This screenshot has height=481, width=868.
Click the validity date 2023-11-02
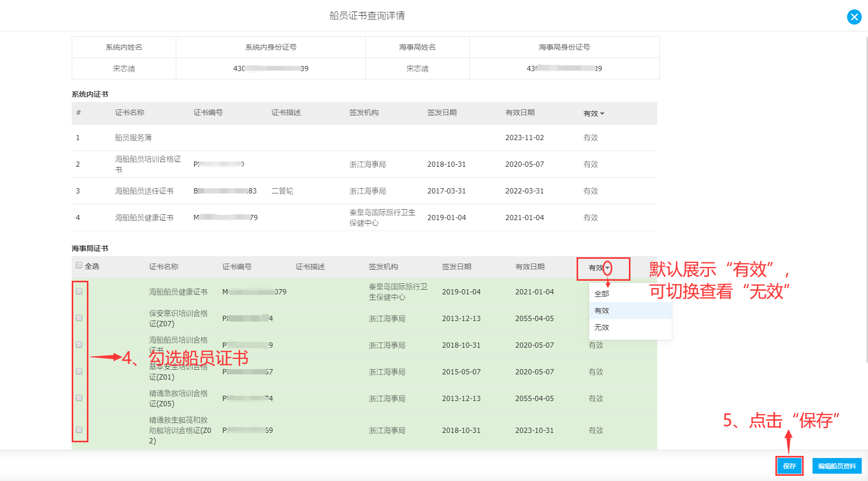[x=525, y=138]
